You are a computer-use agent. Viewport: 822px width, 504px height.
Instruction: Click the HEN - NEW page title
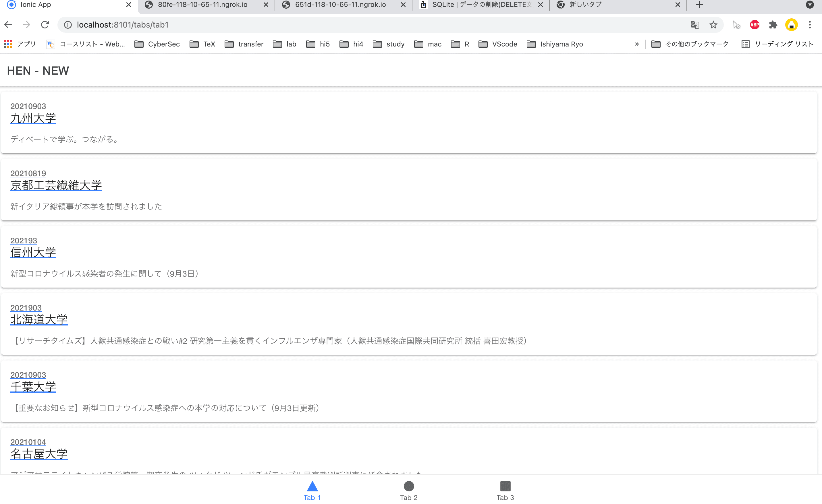38,71
